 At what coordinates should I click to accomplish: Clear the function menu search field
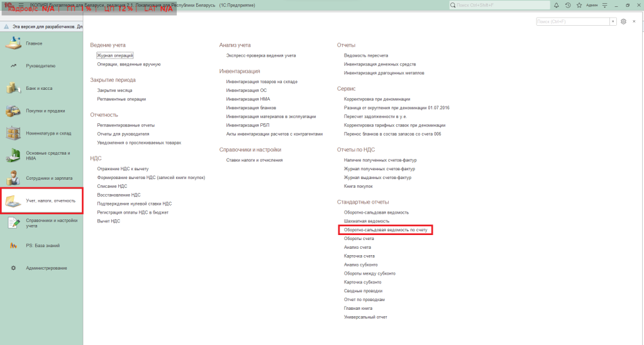(613, 21)
